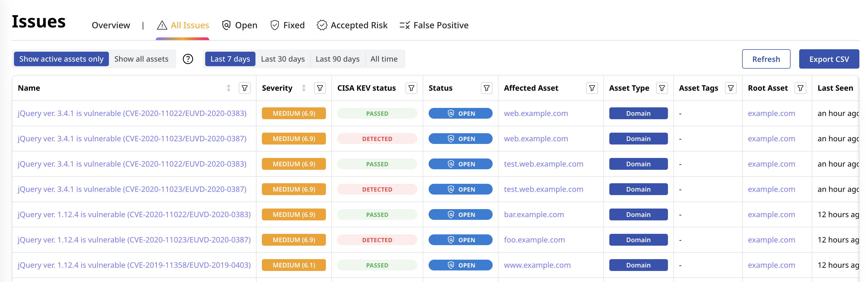The height and width of the screenshot is (282, 868).
Task: Switch time range to Last 30 days
Action: (283, 59)
